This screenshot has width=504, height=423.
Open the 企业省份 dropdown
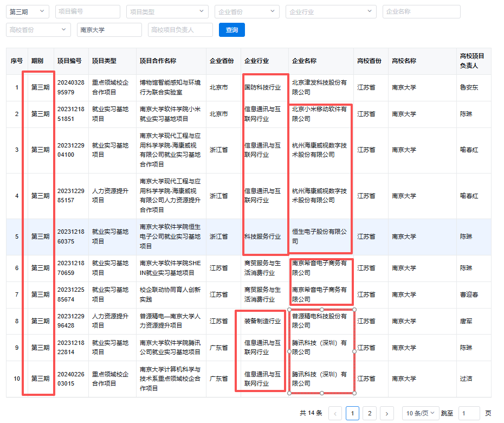point(247,11)
